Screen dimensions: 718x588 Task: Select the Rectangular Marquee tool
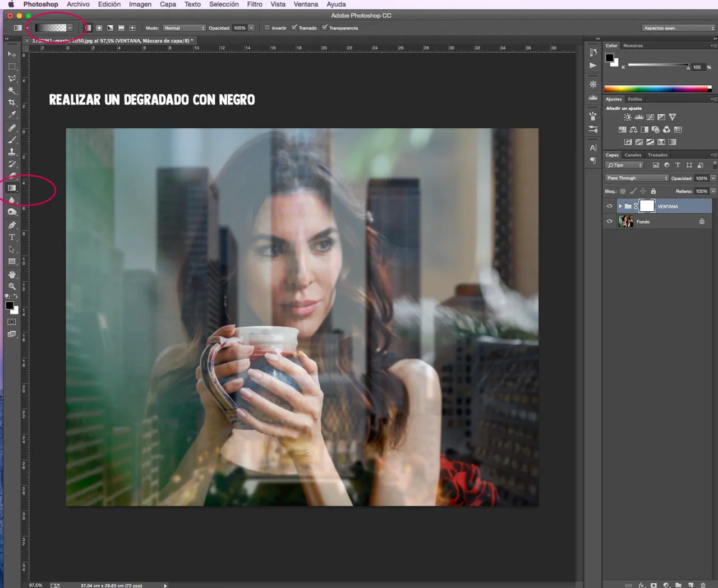tap(12, 66)
